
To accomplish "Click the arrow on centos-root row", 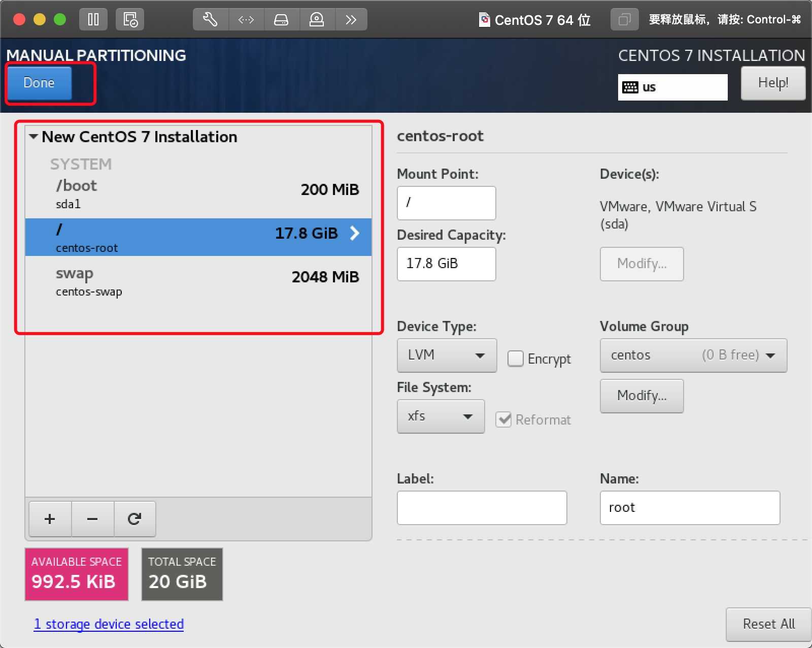I will [x=355, y=233].
